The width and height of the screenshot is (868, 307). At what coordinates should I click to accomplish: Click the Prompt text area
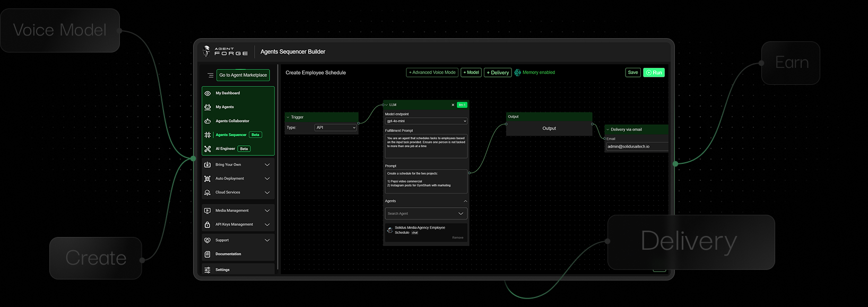[426, 181]
